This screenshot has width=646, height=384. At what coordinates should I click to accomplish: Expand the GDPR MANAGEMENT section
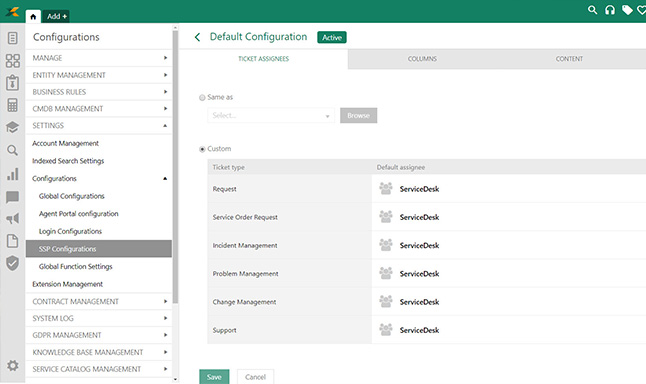pos(98,335)
